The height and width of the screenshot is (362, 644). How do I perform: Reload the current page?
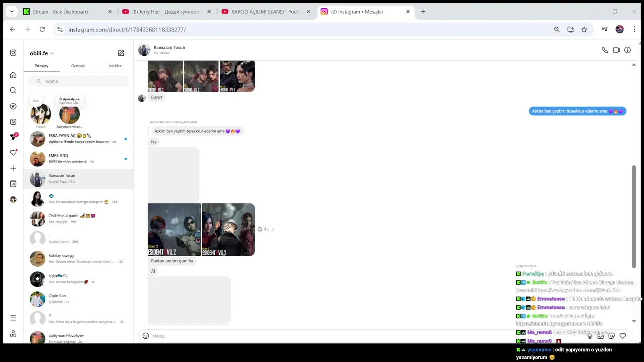(x=42, y=30)
